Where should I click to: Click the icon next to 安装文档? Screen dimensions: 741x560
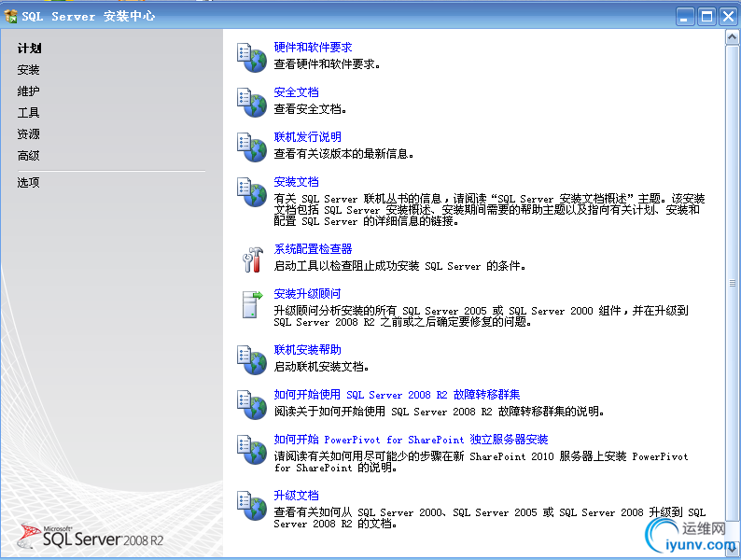[x=252, y=192]
